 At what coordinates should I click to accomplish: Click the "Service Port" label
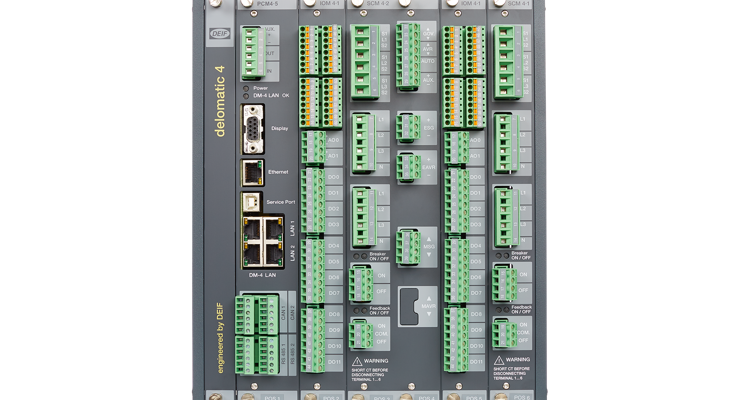click(x=281, y=202)
